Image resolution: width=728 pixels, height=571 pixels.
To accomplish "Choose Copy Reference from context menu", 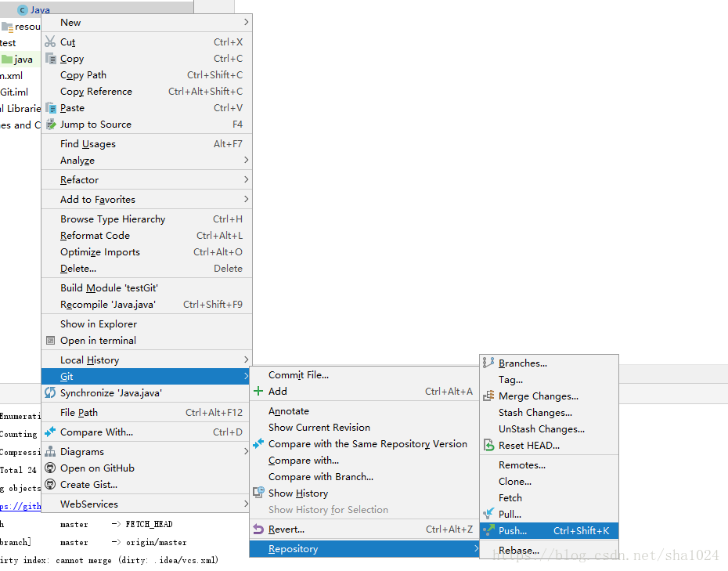I will 146,92.
